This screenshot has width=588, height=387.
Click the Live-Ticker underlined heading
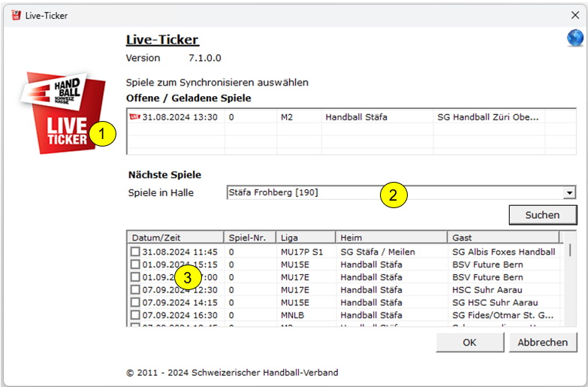162,40
